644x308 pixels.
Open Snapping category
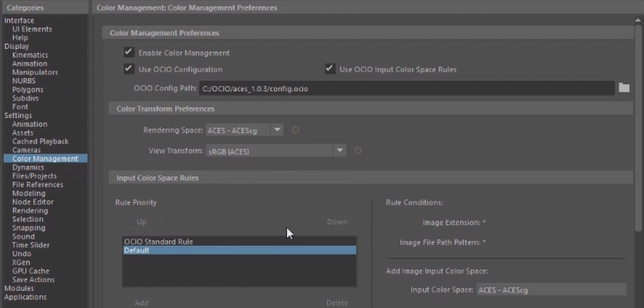[29, 228]
